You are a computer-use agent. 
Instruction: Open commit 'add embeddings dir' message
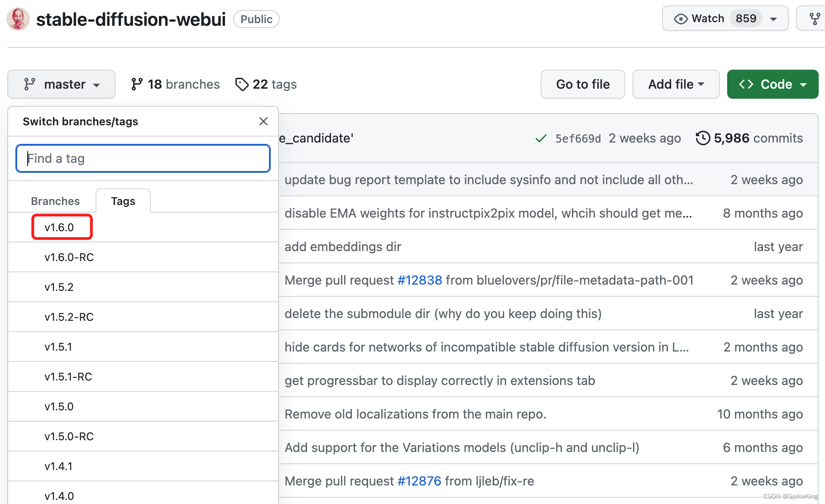(x=343, y=247)
